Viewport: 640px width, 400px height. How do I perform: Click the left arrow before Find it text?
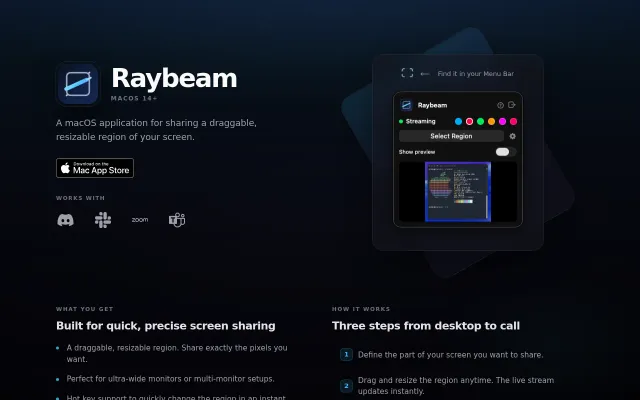pos(425,74)
